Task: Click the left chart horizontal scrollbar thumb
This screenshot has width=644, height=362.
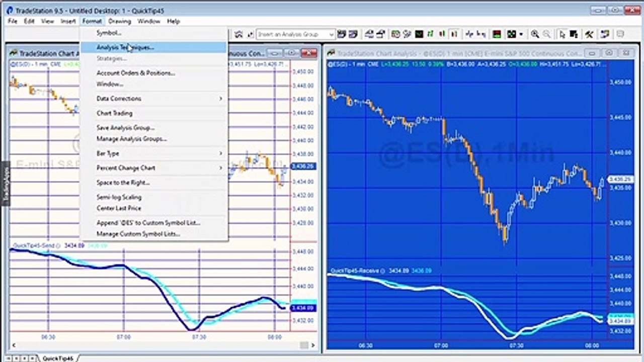Action: coord(304,345)
